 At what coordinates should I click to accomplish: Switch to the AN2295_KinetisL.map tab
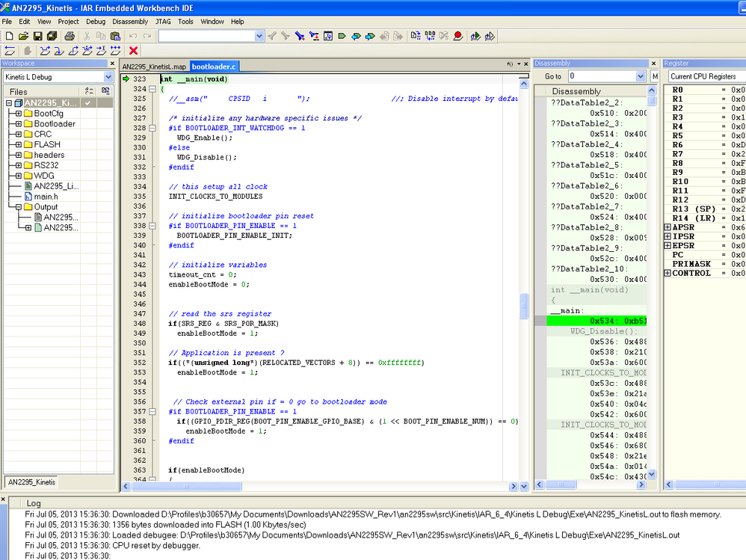[x=154, y=67]
